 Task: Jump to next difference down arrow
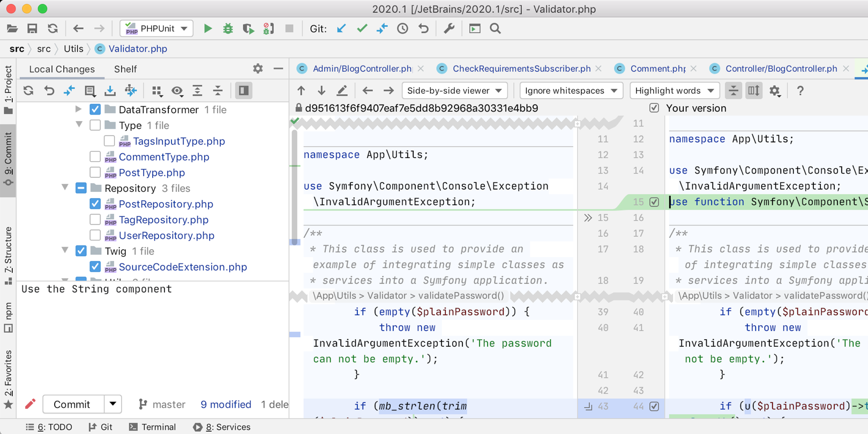tap(321, 91)
